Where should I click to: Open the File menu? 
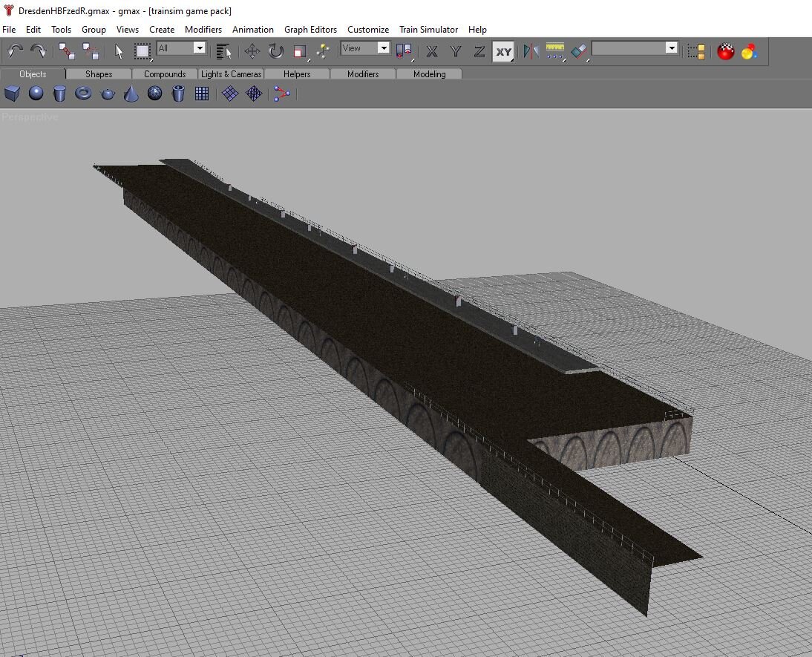(x=9, y=30)
